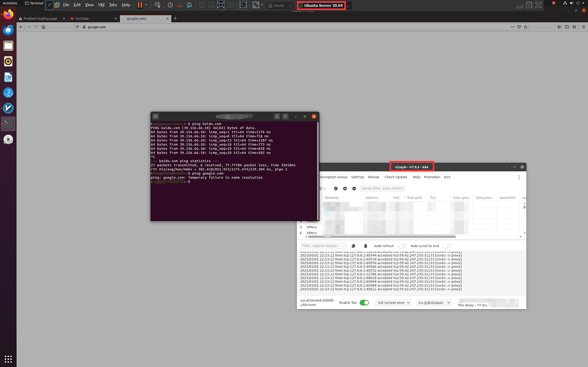588x367 pixels.
Task: Click Settings in v2rayN menu
Action: [357, 177]
